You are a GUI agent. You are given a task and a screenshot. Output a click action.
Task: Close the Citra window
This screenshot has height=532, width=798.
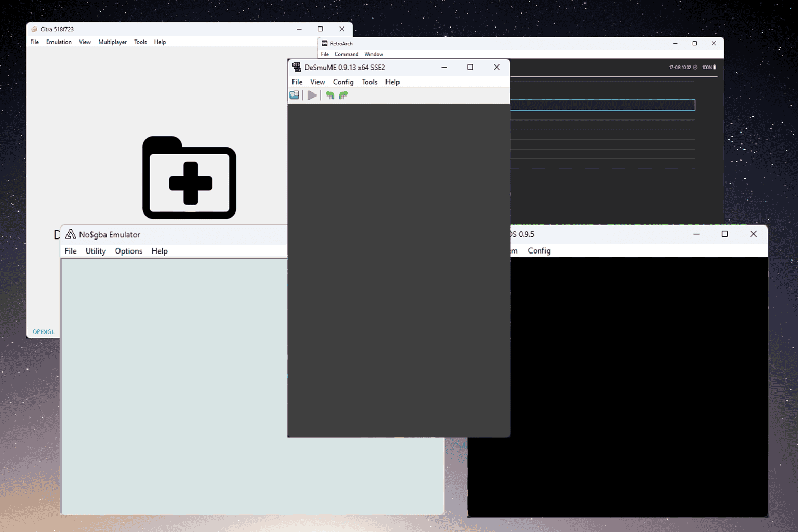[342, 29]
